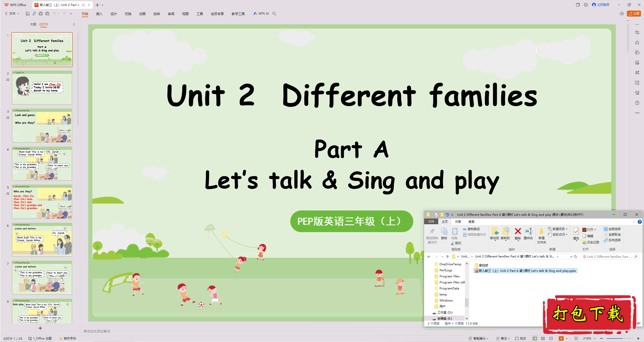Click 全部选择 in the Explorer ribbon
This screenshot has height=342, width=644.
[612, 229]
